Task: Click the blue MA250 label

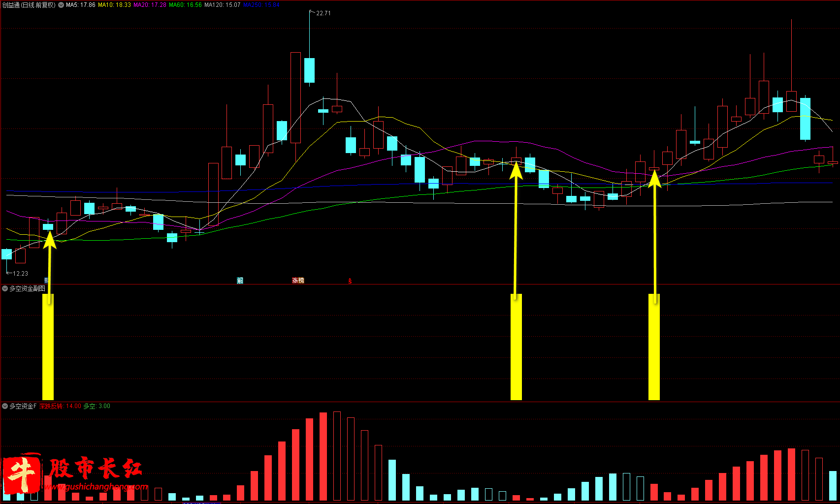Action: click(261, 5)
